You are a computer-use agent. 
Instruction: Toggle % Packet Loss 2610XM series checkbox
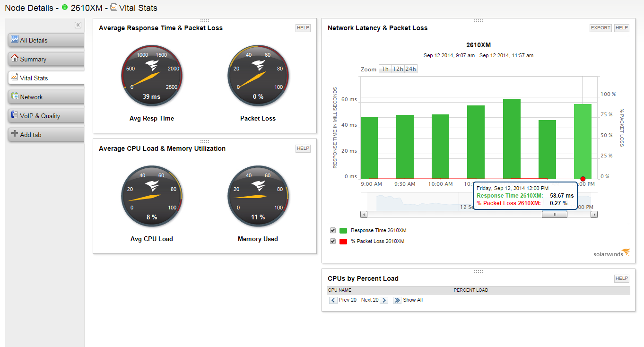pyautogui.click(x=333, y=241)
